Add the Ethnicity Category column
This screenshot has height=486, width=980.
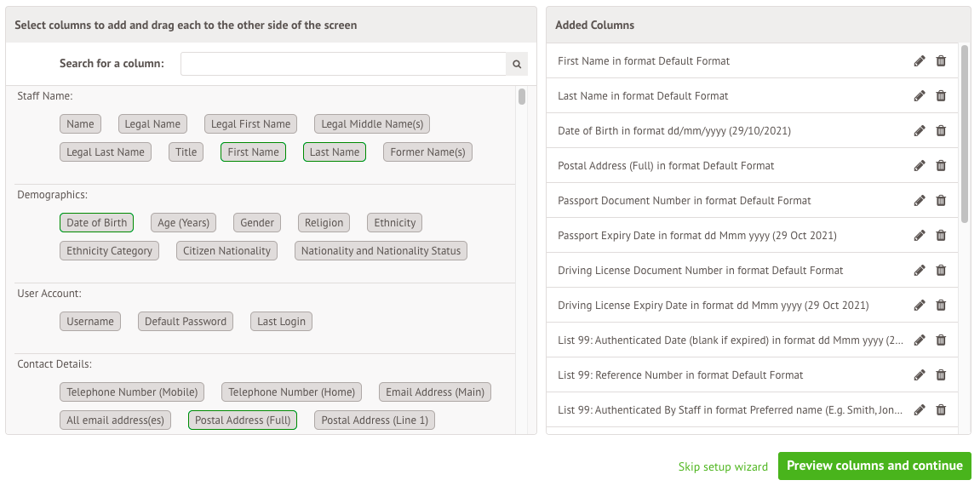[x=109, y=251]
